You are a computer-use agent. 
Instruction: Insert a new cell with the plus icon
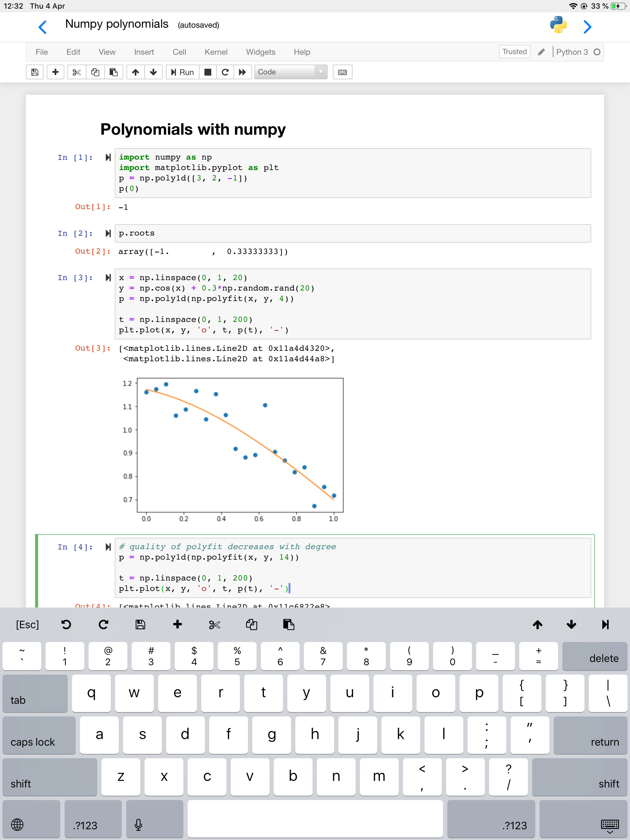55,72
